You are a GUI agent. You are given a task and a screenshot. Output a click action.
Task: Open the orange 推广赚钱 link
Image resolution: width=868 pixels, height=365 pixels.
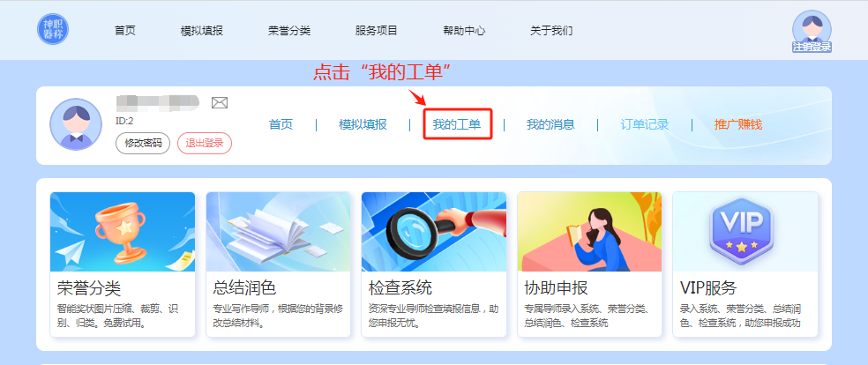[x=738, y=124]
